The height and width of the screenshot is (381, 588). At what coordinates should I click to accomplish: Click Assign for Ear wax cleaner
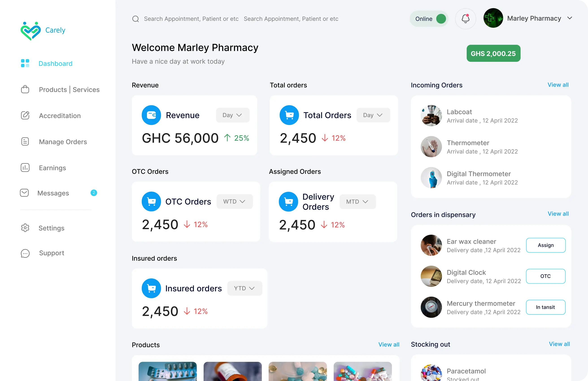(546, 245)
